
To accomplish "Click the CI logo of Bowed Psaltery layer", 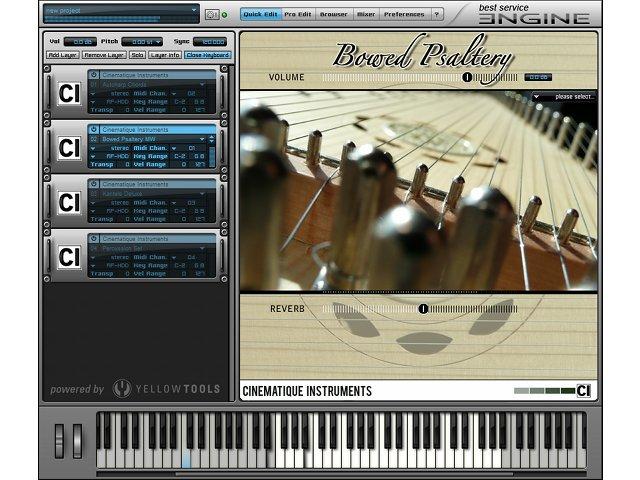I will coord(69,149).
